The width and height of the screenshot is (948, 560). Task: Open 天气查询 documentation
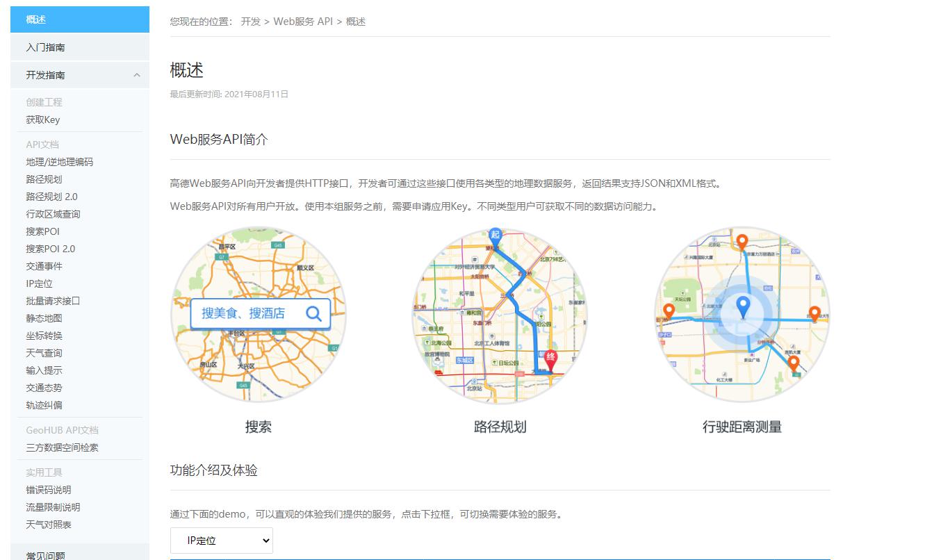pyautogui.click(x=44, y=353)
